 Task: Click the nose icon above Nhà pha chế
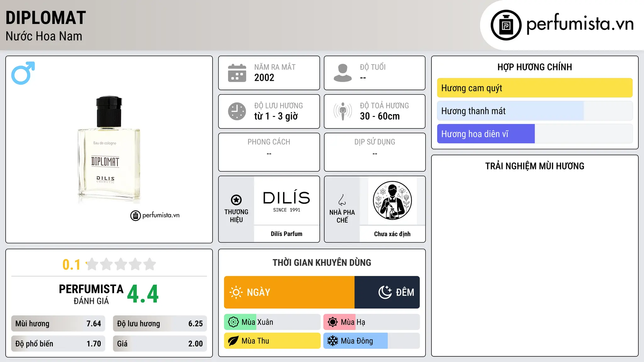pos(342,200)
